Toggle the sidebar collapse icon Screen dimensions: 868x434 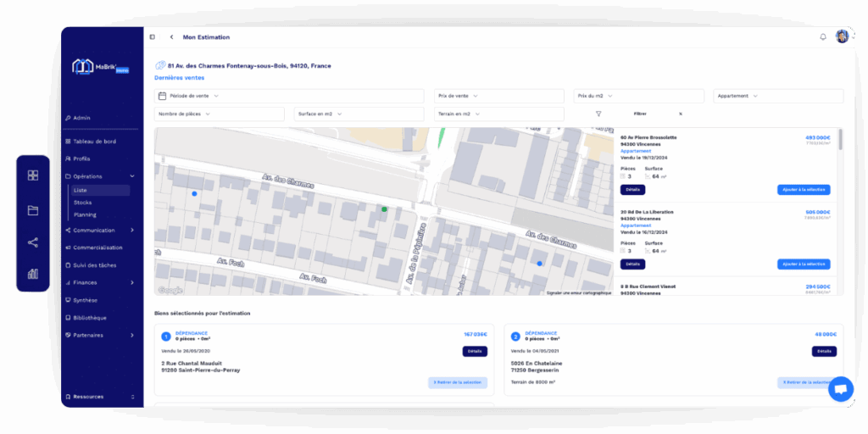tap(153, 37)
